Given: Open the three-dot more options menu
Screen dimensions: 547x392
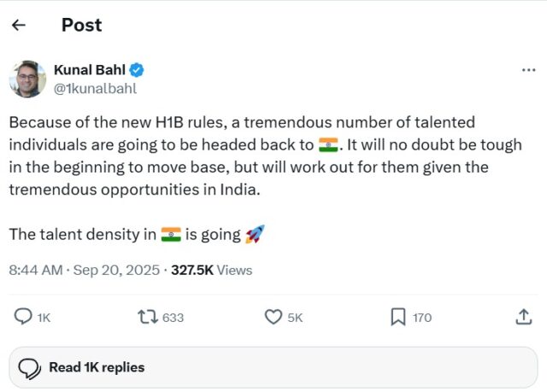Looking at the screenshot, I should 528,69.
